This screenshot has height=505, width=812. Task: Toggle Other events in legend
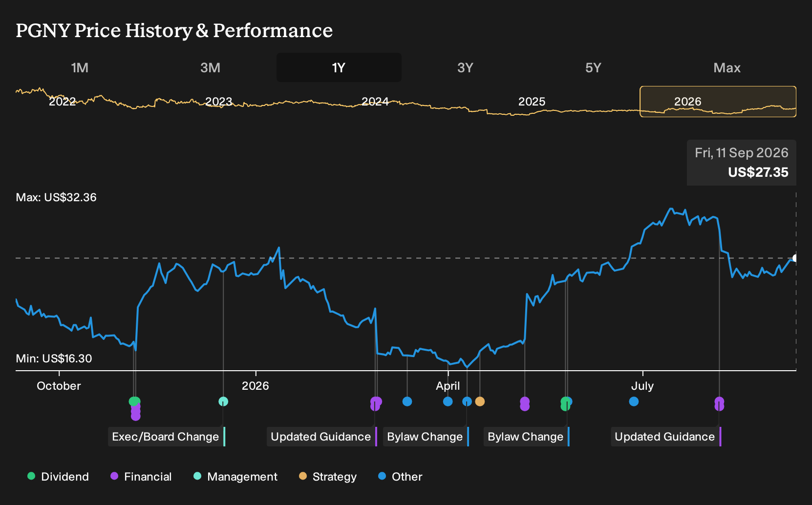(400, 477)
